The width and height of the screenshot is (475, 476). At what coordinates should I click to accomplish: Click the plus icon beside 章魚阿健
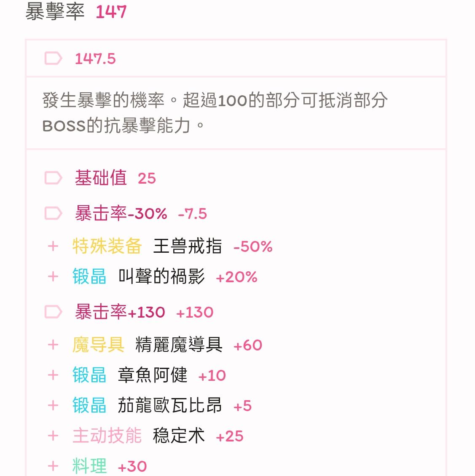[53, 375]
